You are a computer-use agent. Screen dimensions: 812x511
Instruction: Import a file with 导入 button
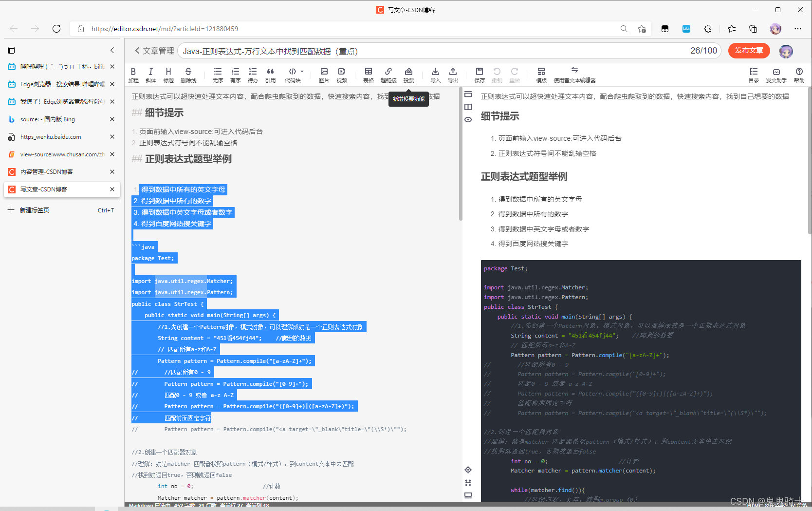tap(435, 75)
